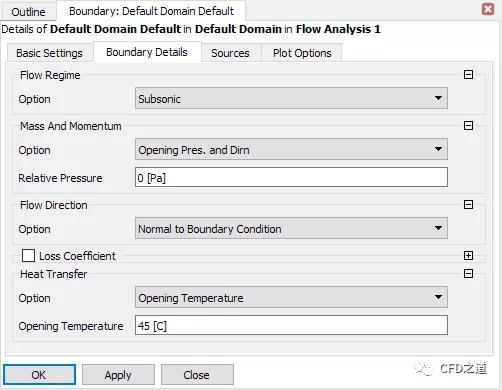502x390 pixels.
Task: Click the Opening Temperature value field
Action: tap(291, 325)
